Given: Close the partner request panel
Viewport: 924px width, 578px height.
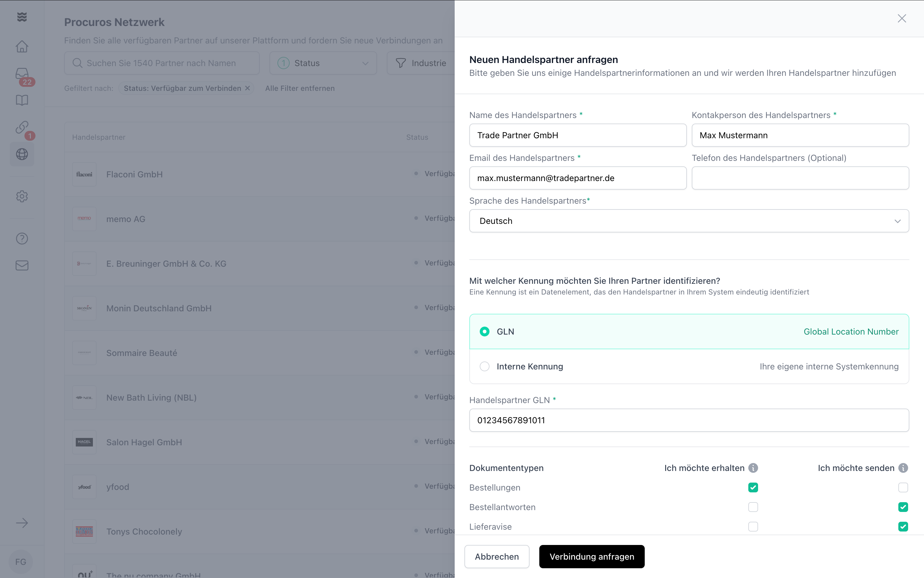Looking at the screenshot, I should (x=901, y=18).
